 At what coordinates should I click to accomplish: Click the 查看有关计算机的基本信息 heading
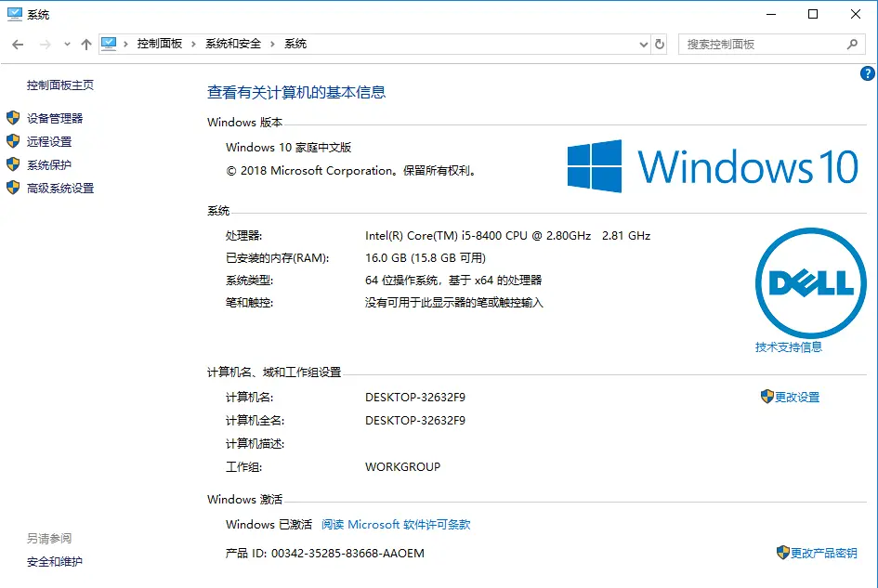(x=296, y=92)
